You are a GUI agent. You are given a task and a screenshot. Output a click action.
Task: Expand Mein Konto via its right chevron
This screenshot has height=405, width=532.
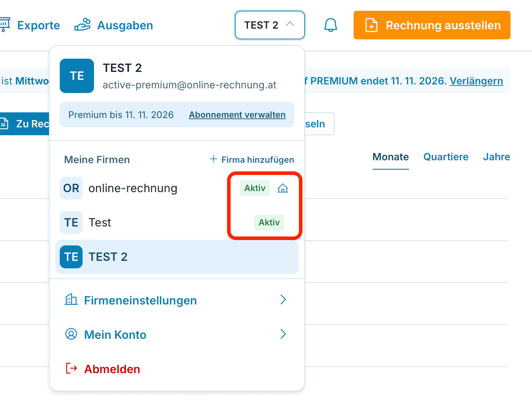283,334
